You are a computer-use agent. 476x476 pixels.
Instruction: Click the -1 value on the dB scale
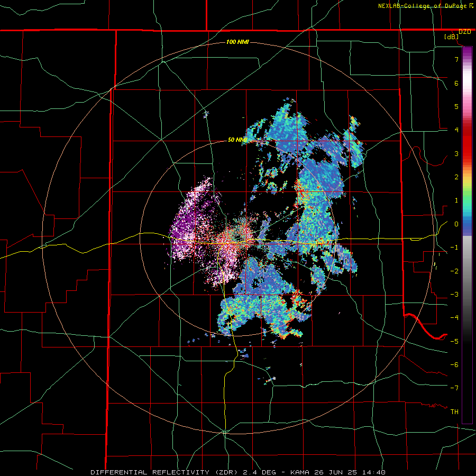click(454, 248)
